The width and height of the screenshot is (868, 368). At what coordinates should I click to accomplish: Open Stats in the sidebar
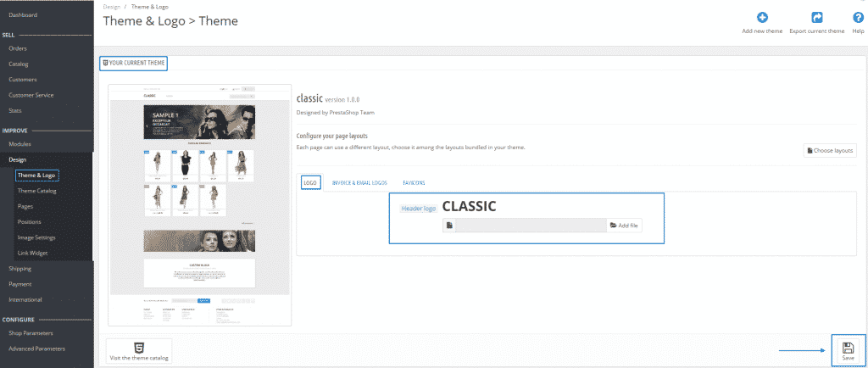[x=15, y=111]
